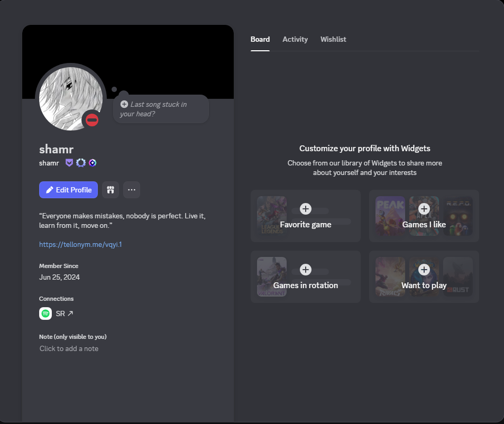Add a Games I like widget

[x=424, y=208]
